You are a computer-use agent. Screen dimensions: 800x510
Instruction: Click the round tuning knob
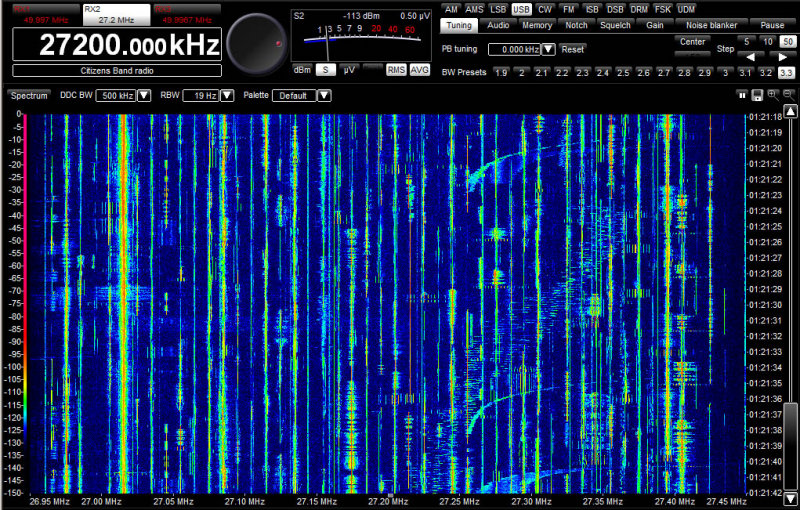(257, 44)
